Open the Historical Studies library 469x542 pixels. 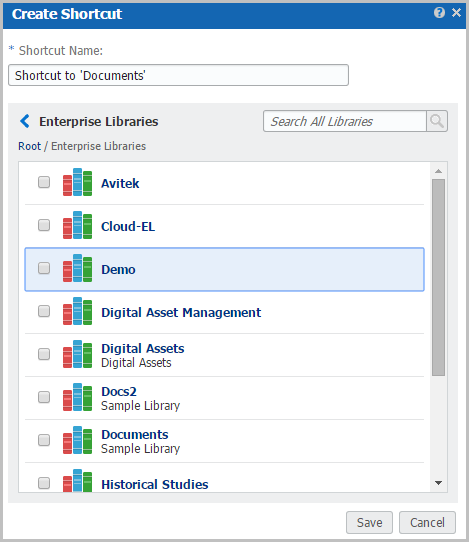(154, 485)
